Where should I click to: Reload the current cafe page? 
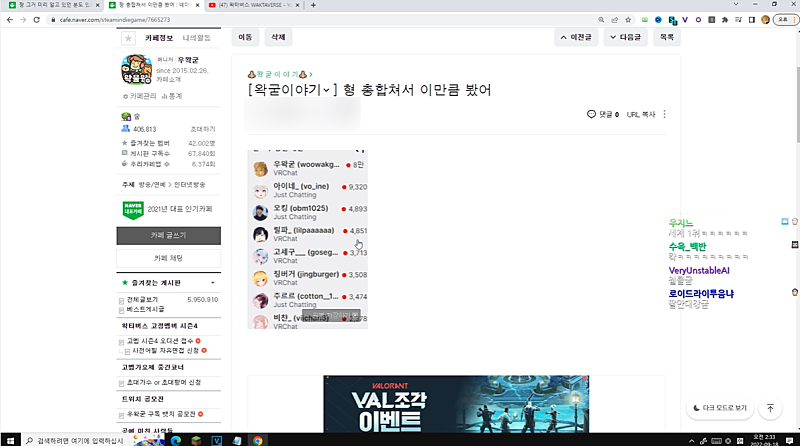36,20
